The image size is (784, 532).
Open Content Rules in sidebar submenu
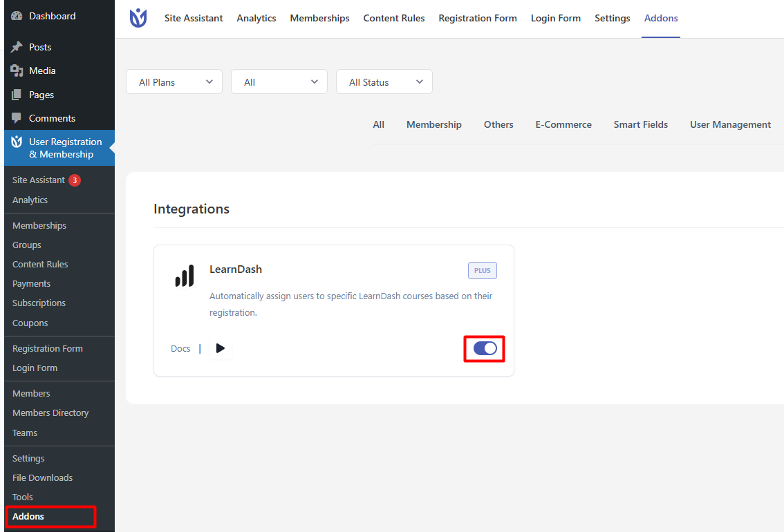pyautogui.click(x=40, y=264)
